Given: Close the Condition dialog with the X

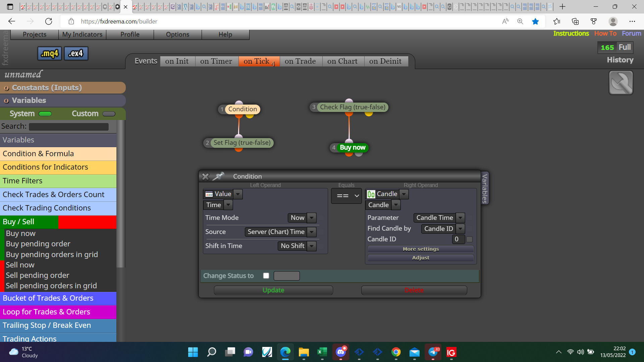Looking at the screenshot, I should tap(206, 176).
